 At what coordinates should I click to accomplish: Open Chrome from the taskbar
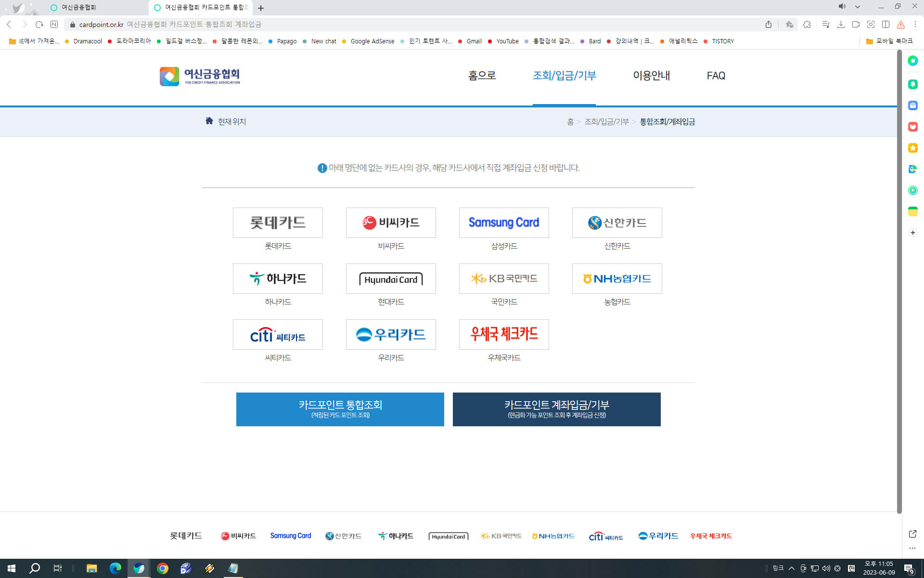[x=163, y=568]
